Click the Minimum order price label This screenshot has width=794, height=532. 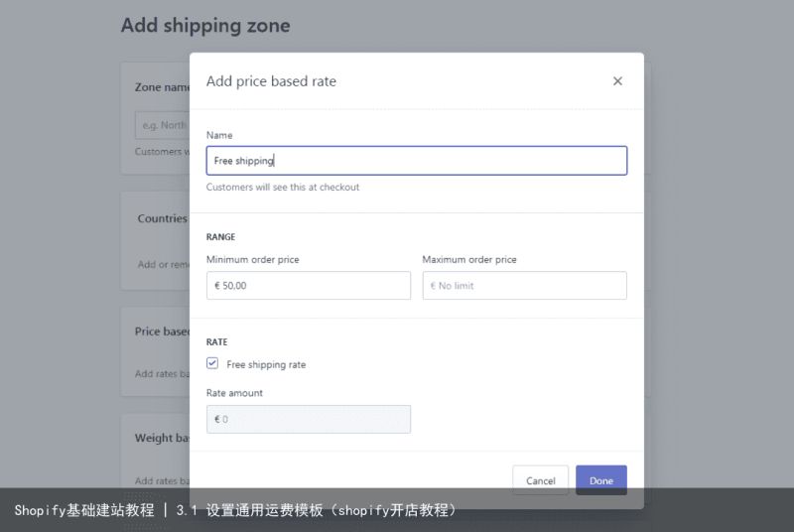pos(253,260)
